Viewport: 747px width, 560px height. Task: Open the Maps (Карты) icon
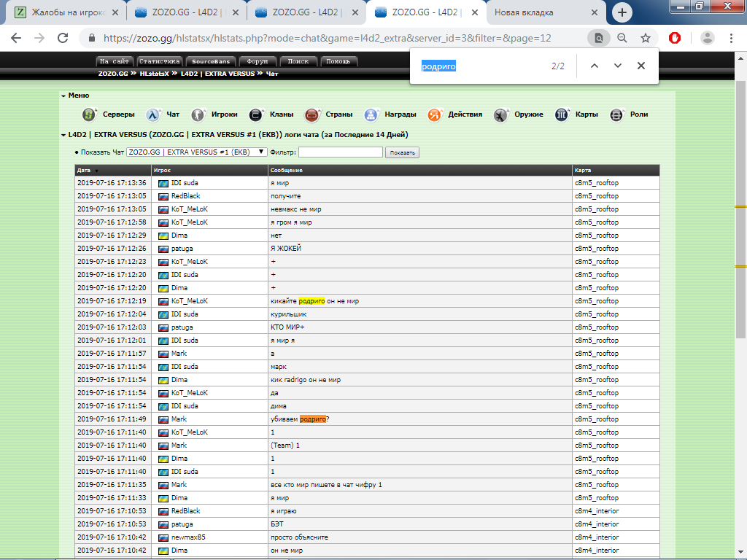coord(562,114)
